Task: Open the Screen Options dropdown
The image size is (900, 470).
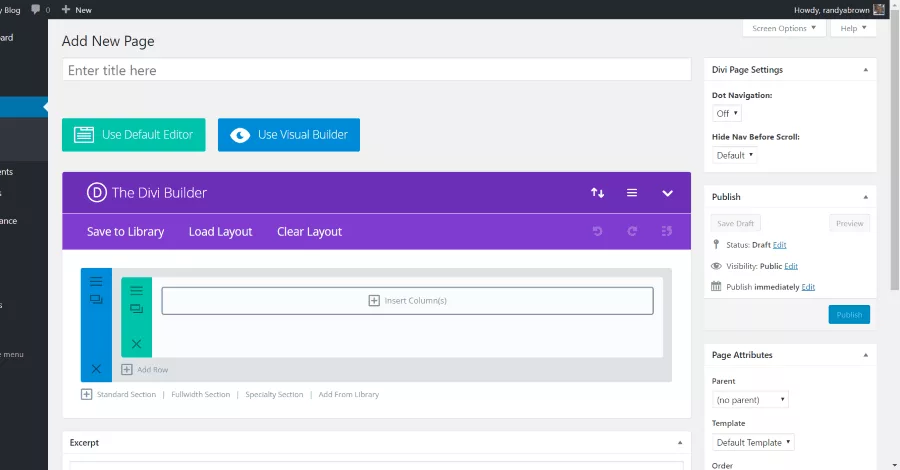Action: tap(784, 28)
